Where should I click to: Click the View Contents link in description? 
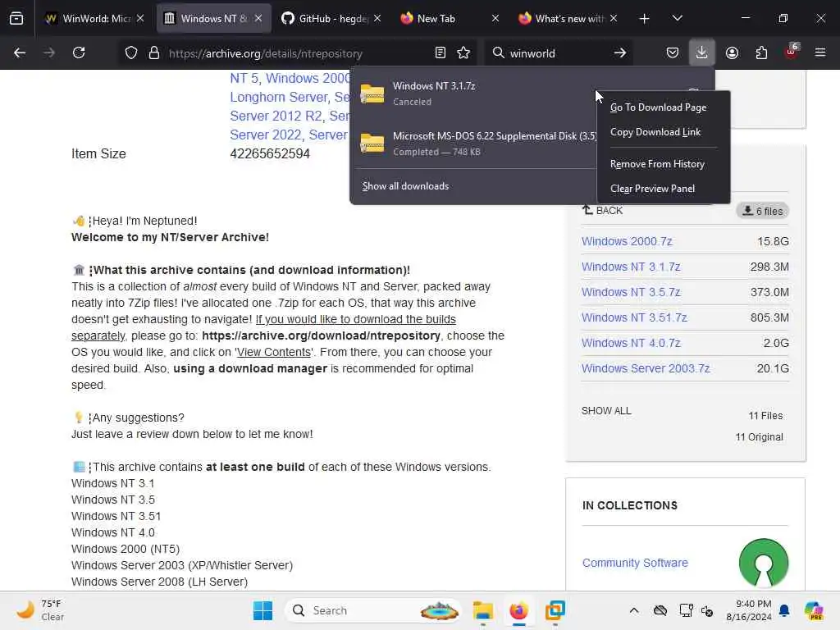[274, 352]
